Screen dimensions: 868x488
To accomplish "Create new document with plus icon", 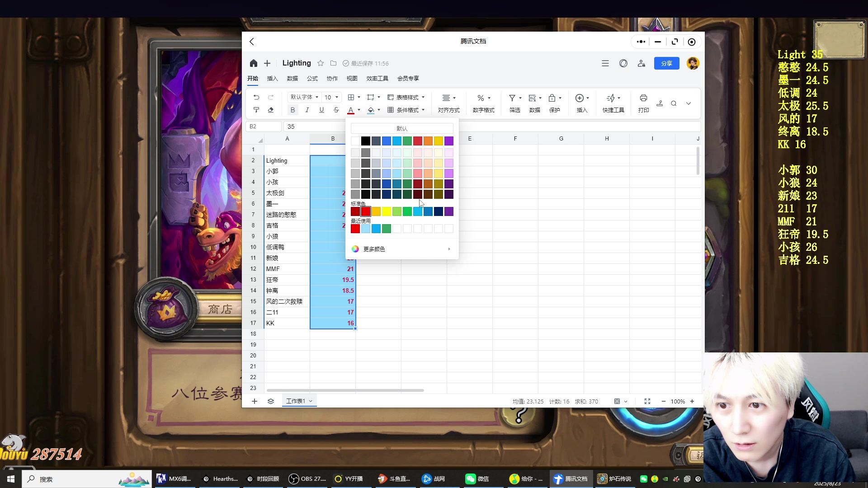I will (267, 63).
